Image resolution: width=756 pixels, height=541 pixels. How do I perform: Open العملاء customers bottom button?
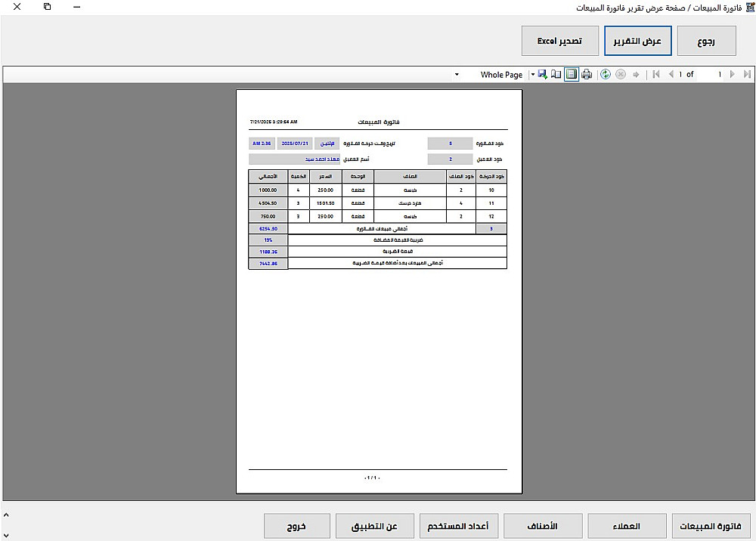pos(627,526)
